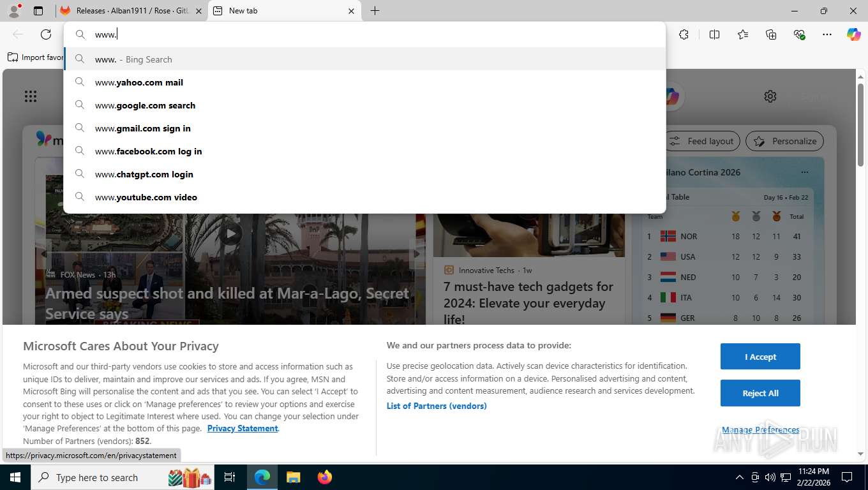868x490 pixels.
Task: Click the refresh page button
Action: click(x=46, y=34)
